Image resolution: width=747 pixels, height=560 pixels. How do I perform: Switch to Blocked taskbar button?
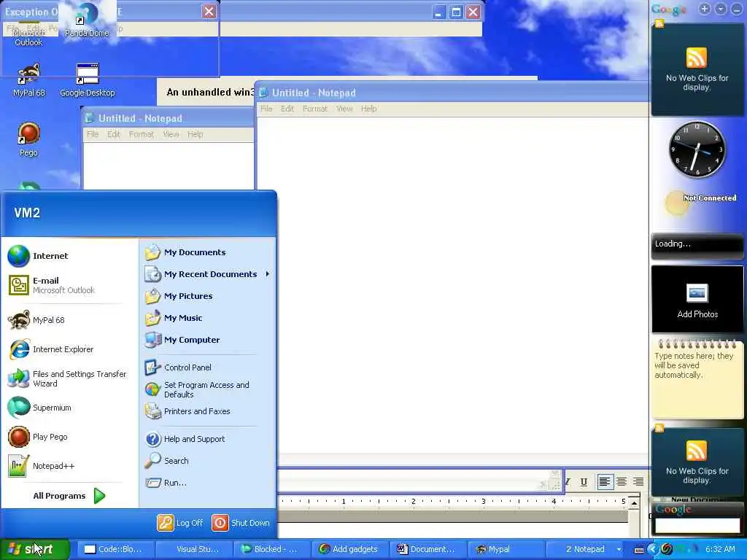[x=273, y=549]
